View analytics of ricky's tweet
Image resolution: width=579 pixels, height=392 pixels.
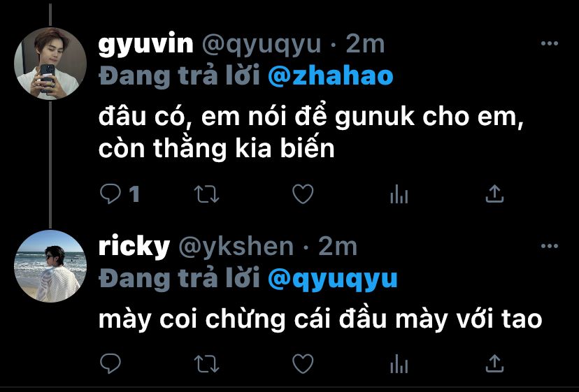point(399,364)
